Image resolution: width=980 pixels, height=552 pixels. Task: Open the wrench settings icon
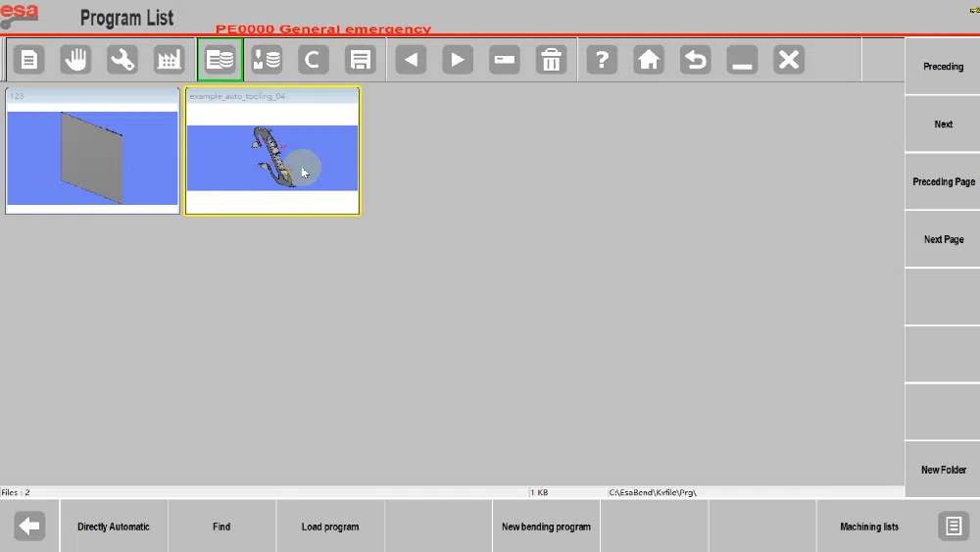(122, 60)
